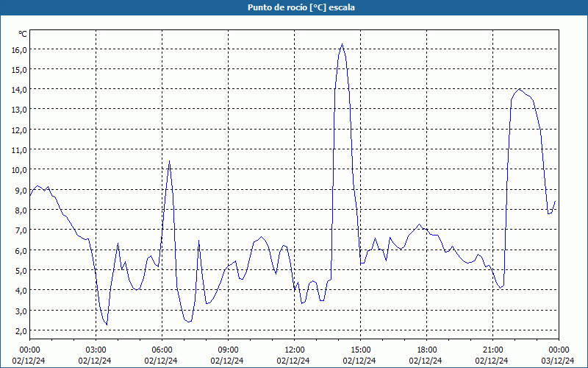
Task: Click the curve peak near 14 °C after 21:00
Action: [x=520, y=89]
